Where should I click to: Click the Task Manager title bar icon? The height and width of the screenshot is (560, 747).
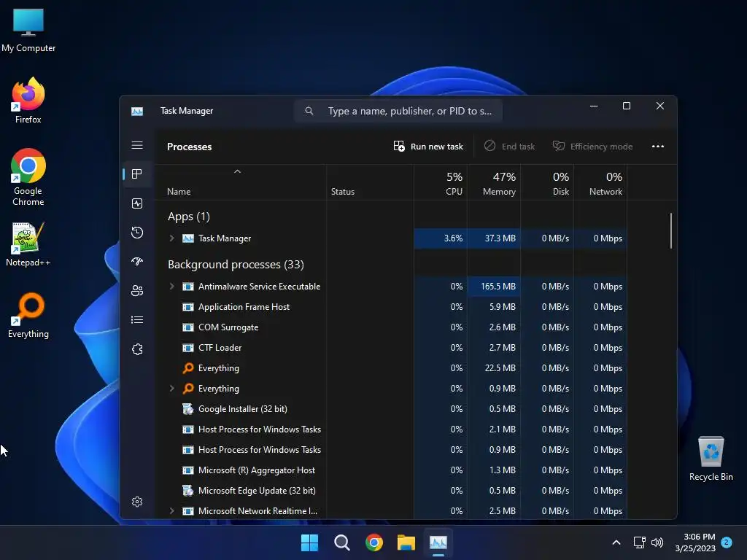[137, 111]
